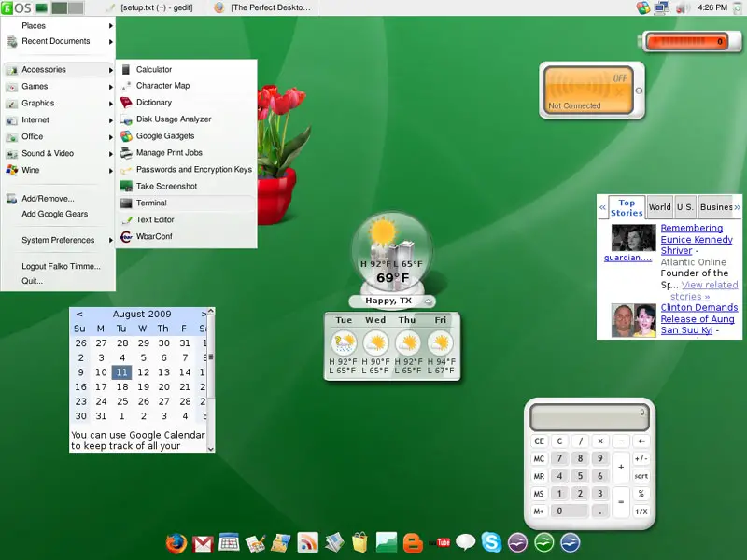Launch Terminal from Accessories menu
The height and width of the screenshot is (560, 747).
(x=186, y=203)
